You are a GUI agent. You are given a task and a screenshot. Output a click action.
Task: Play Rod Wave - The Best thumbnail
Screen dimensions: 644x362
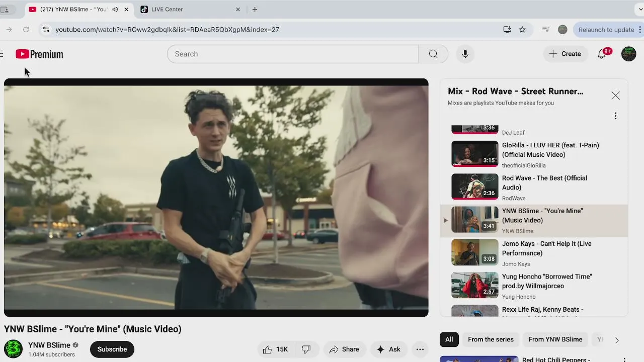click(x=474, y=187)
